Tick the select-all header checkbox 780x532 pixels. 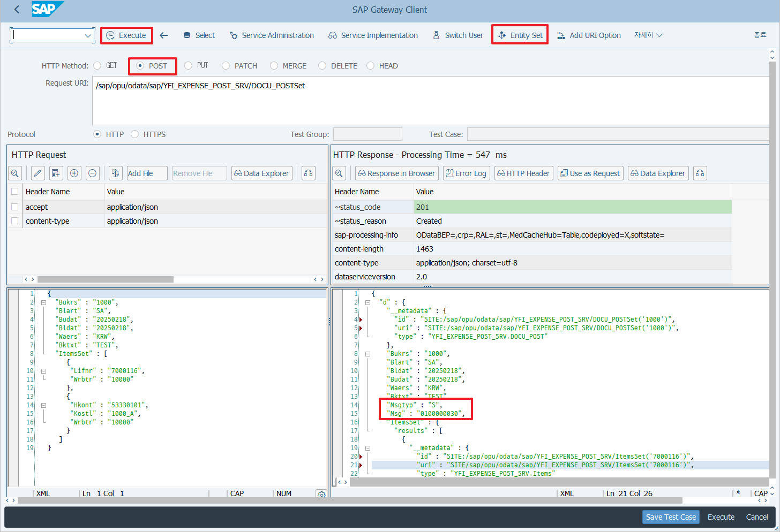[x=15, y=192]
